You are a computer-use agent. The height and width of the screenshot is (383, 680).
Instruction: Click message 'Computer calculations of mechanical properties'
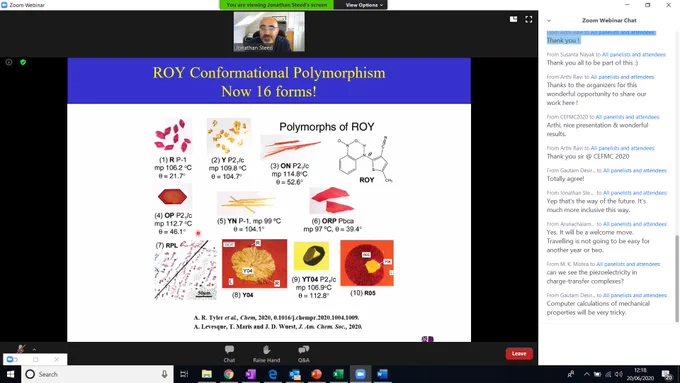point(598,308)
